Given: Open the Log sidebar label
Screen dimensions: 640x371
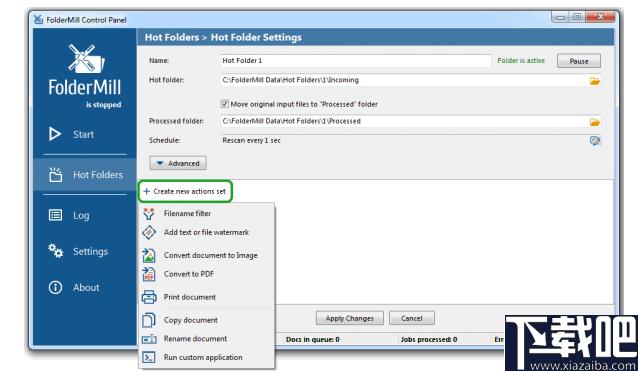Looking at the screenshot, I should point(81,215).
